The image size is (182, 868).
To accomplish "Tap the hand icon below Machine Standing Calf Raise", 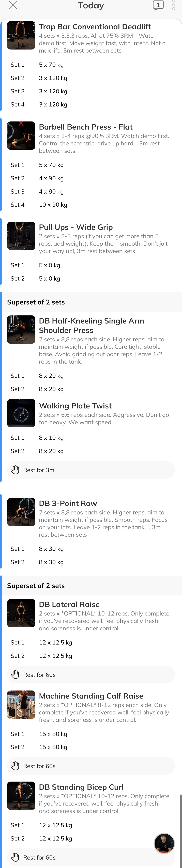I will 16,766.
